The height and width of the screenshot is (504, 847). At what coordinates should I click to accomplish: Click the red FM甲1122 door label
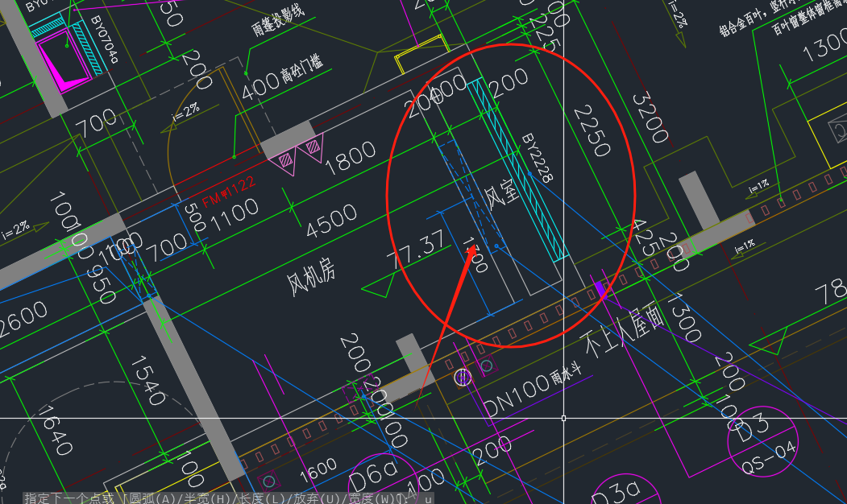[x=229, y=192]
